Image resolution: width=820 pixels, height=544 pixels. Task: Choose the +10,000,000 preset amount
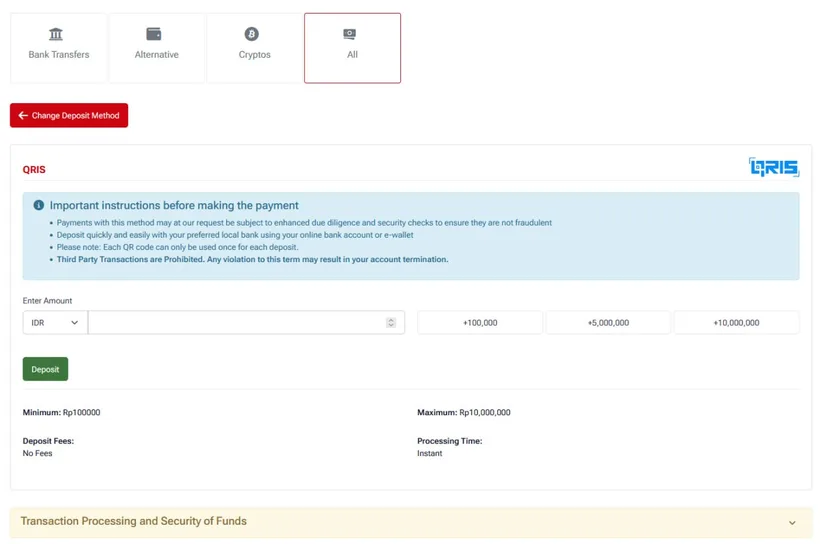click(x=736, y=323)
